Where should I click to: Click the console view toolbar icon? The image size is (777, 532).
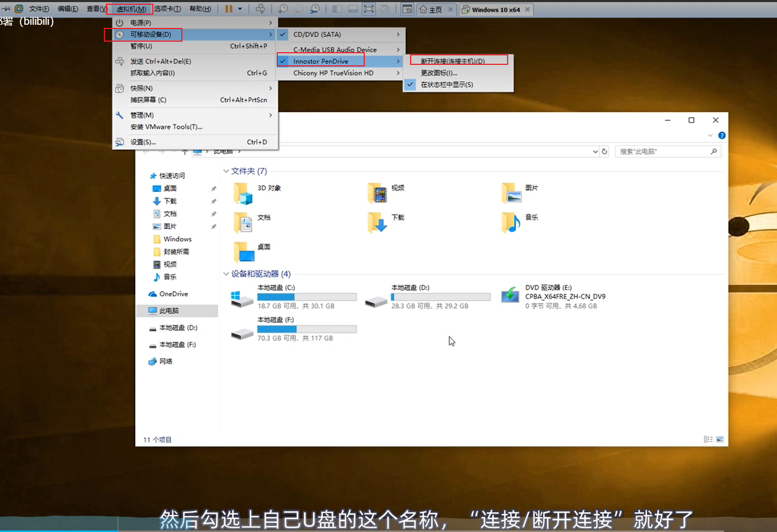407,9
